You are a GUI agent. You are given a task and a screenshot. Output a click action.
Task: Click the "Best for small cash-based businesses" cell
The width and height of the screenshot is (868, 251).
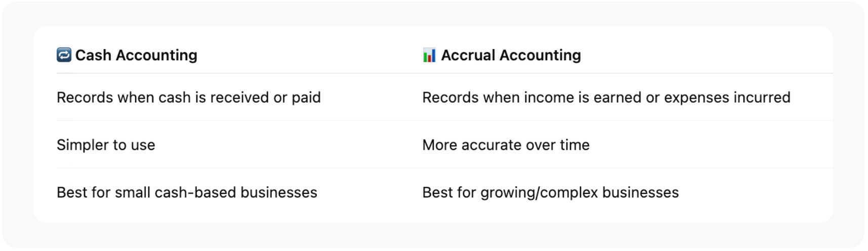point(187,192)
